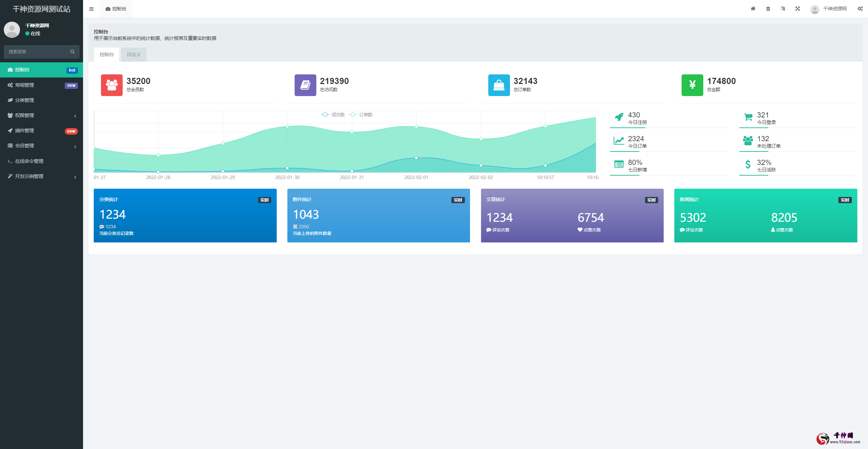Click the sidebar profile avatar
The width and height of the screenshot is (868, 449).
pos(12,30)
